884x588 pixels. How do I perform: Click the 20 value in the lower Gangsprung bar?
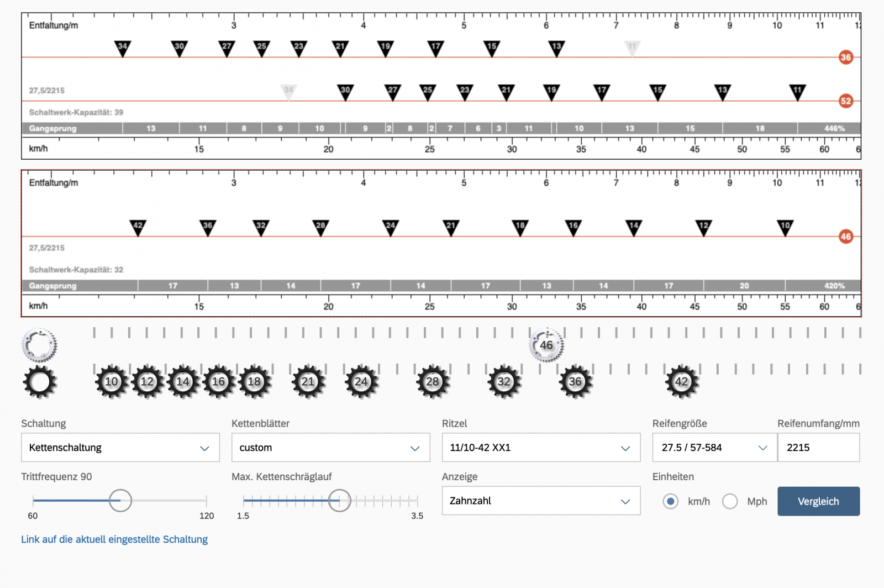coord(744,286)
